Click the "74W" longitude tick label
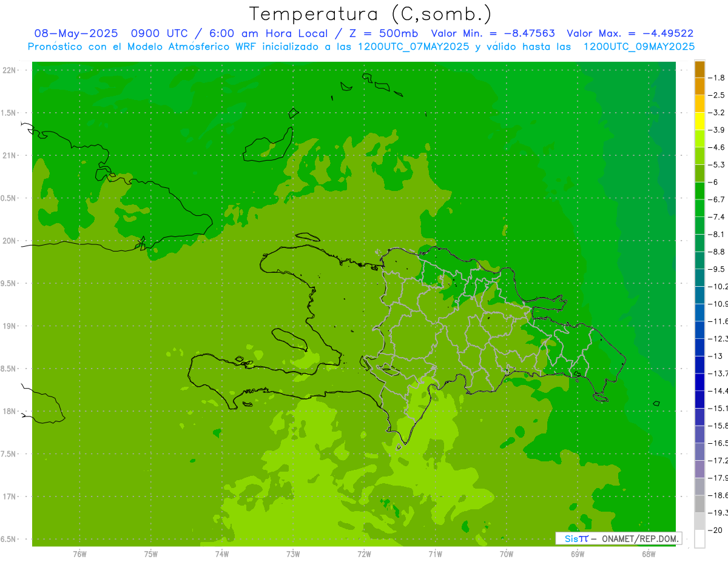Viewport: 728px width, 562px height. 222,554
